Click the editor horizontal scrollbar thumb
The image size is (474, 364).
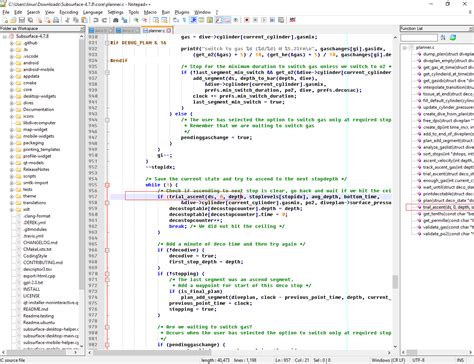(152, 352)
